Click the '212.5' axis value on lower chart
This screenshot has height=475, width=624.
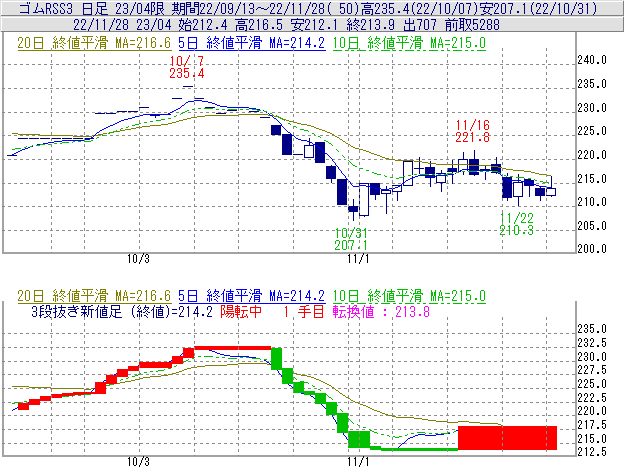click(x=592, y=452)
